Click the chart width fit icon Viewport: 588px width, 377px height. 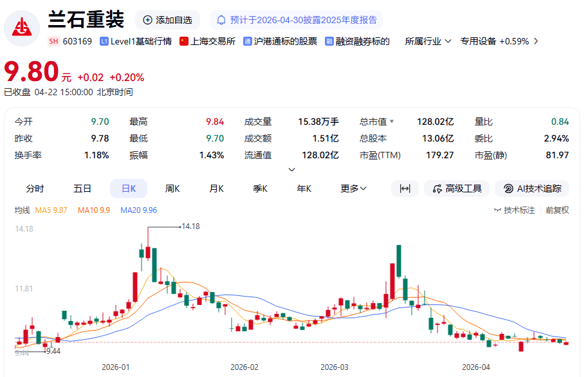pos(405,188)
